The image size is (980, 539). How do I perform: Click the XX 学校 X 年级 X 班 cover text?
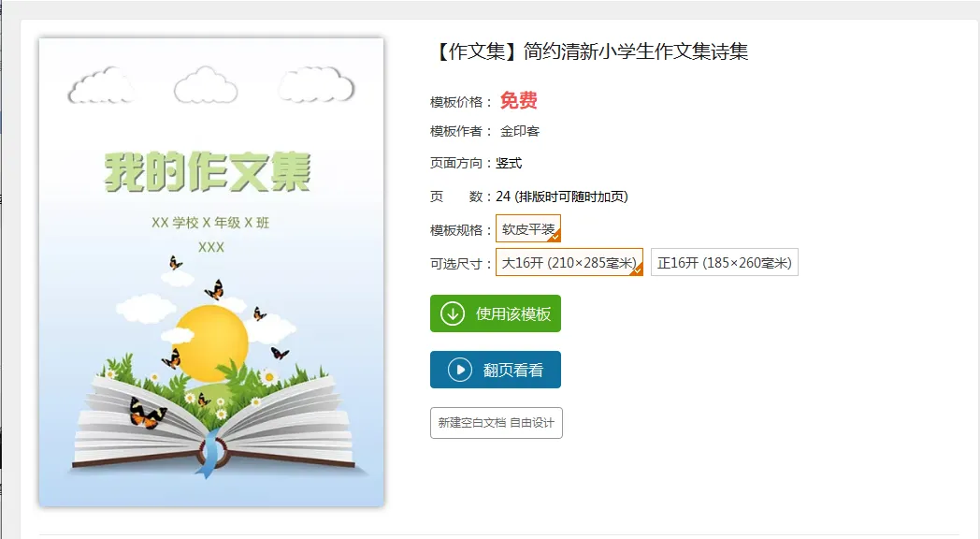[x=210, y=223]
